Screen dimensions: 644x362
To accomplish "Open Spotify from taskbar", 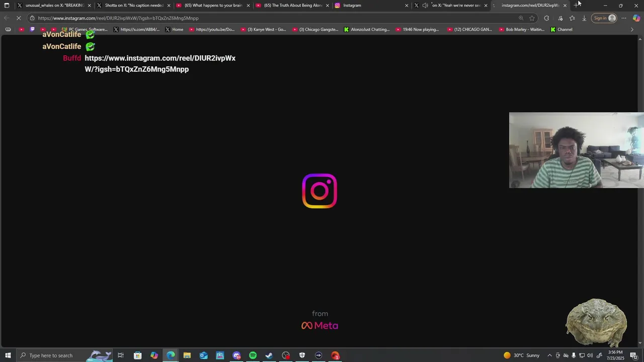I will (x=253, y=355).
